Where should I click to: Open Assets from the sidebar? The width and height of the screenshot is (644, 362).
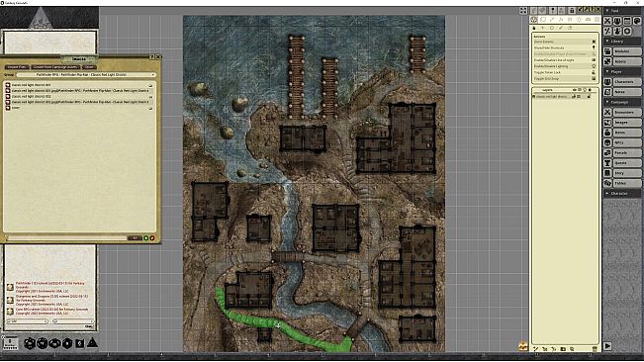pyautogui.click(x=627, y=61)
